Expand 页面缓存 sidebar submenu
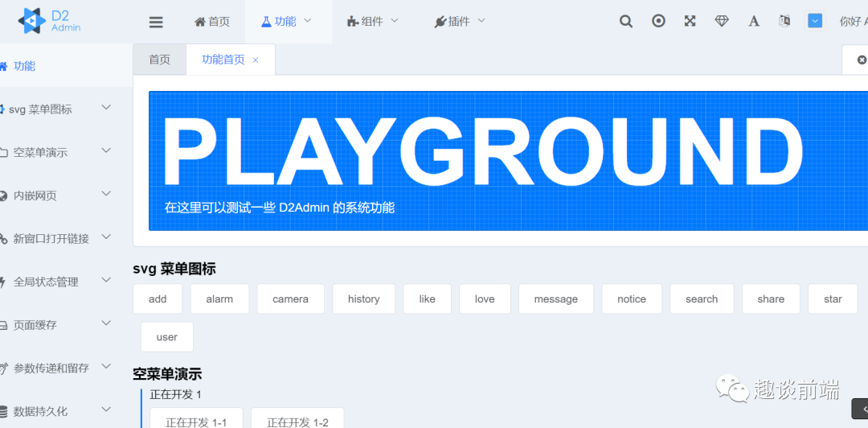 click(106, 323)
